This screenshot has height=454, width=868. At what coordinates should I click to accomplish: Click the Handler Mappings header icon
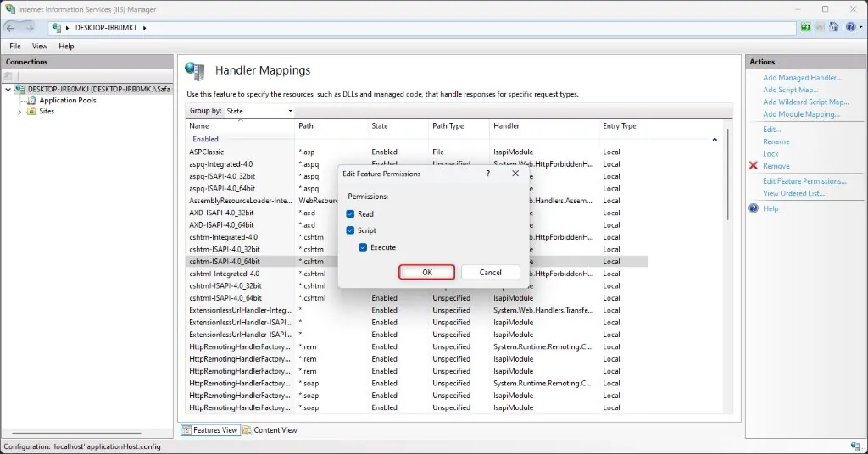[x=195, y=71]
